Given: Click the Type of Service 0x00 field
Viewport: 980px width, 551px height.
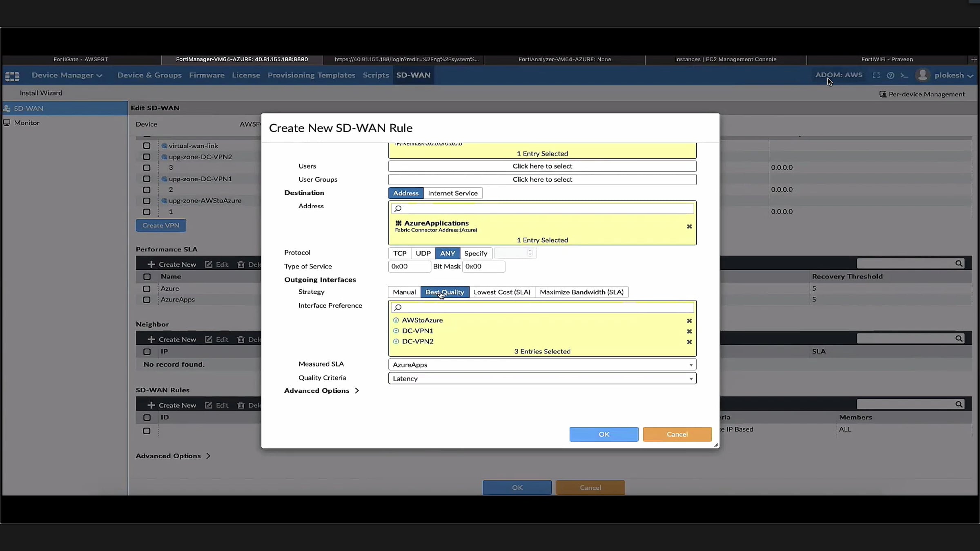Looking at the screenshot, I should [x=409, y=267].
